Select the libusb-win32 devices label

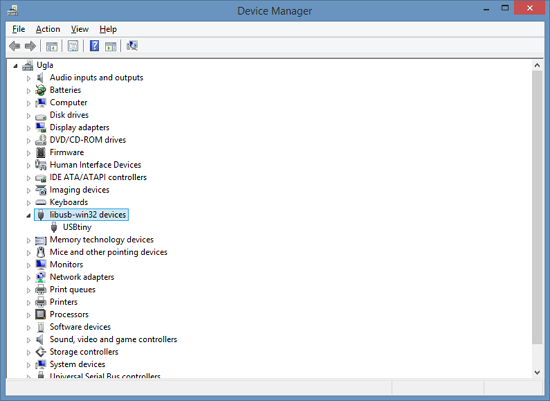[88, 215]
